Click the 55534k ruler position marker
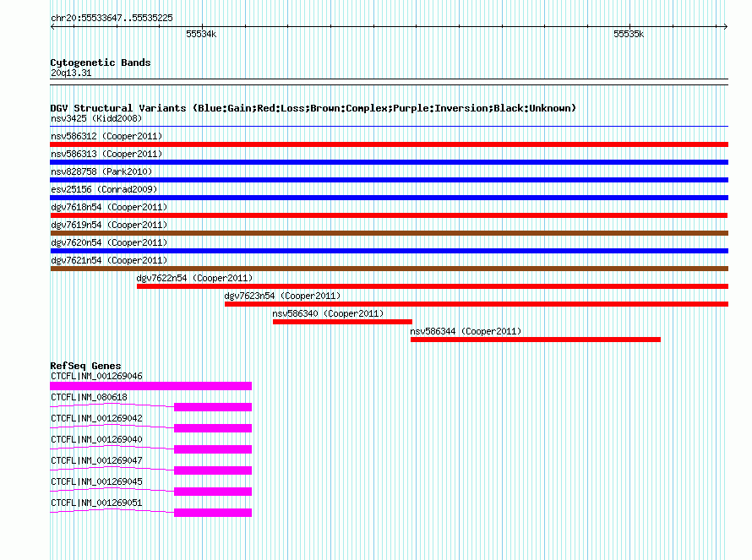 pos(201,34)
